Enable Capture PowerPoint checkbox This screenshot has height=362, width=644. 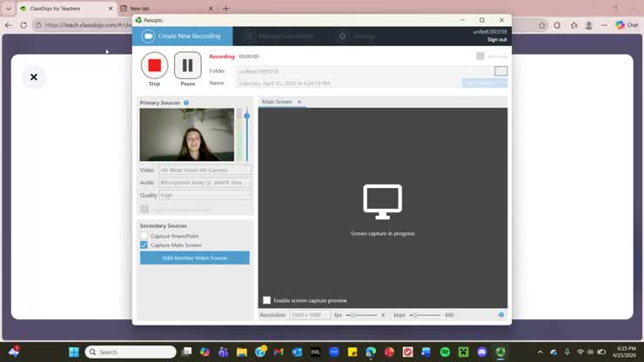144,236
